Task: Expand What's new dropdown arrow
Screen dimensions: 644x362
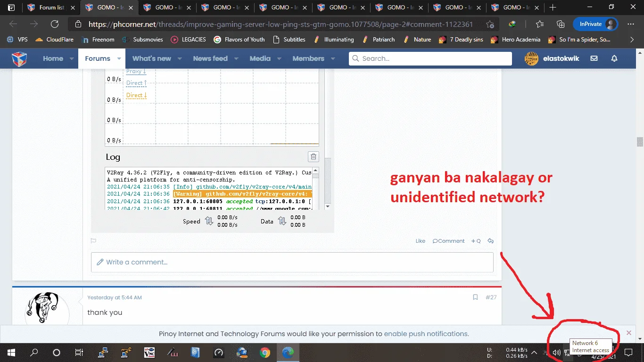Action: (x=180, y=59)
